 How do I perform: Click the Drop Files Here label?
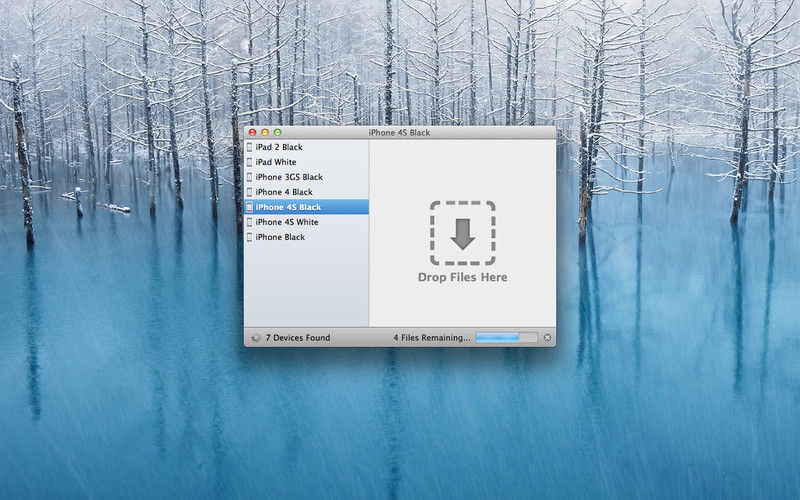point(463,277)
